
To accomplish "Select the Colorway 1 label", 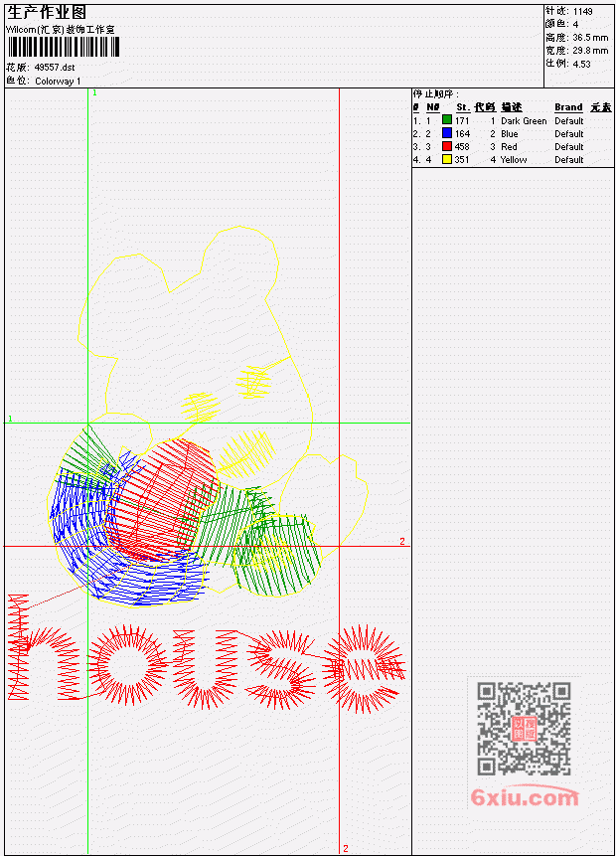I will 58,82.
